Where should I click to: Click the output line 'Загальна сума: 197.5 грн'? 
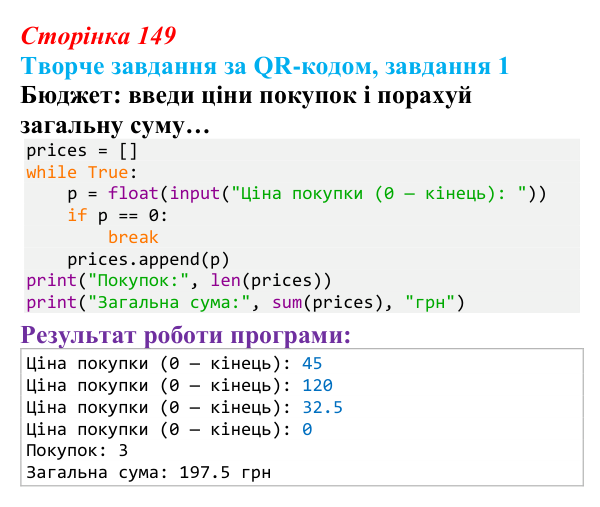point(148,473)
